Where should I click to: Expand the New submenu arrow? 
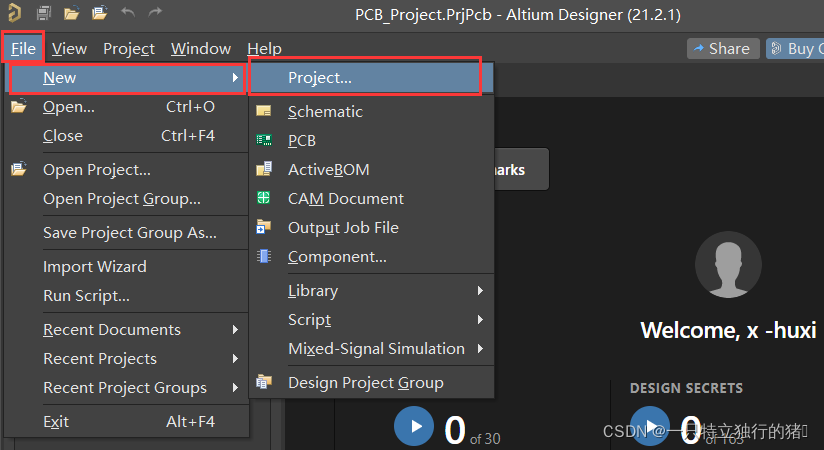235,78
